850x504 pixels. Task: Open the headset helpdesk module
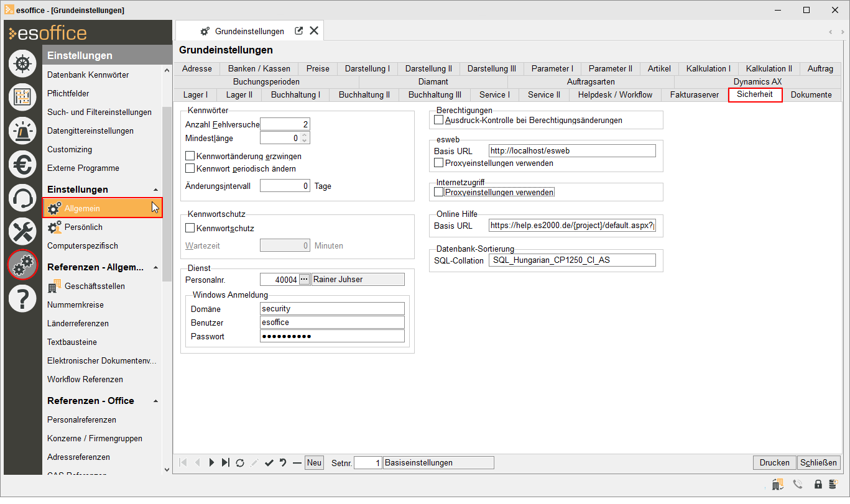click(x=22, y=198)
